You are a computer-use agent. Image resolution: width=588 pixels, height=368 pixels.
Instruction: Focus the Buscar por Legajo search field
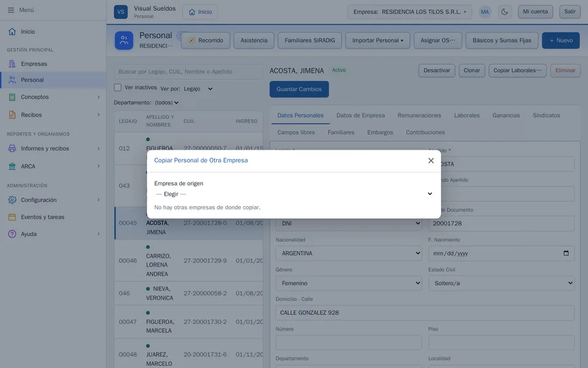click(188, 72)
